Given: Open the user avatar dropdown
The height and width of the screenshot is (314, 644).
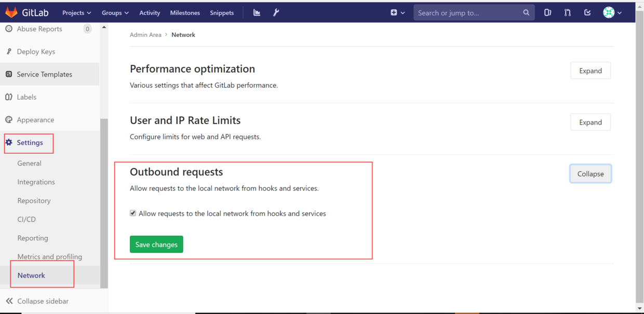Looking at the screenshot, I should point(612,12).
